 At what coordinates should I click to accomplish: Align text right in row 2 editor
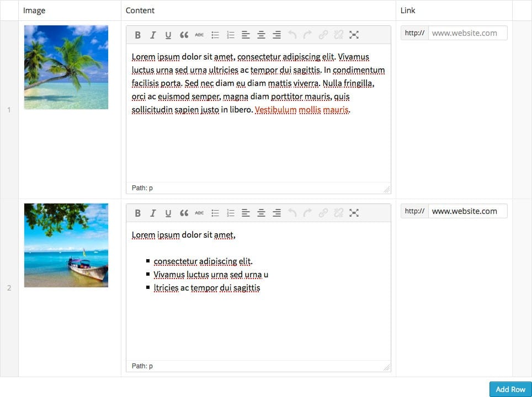pyautogui.click(x=276, y=213)
